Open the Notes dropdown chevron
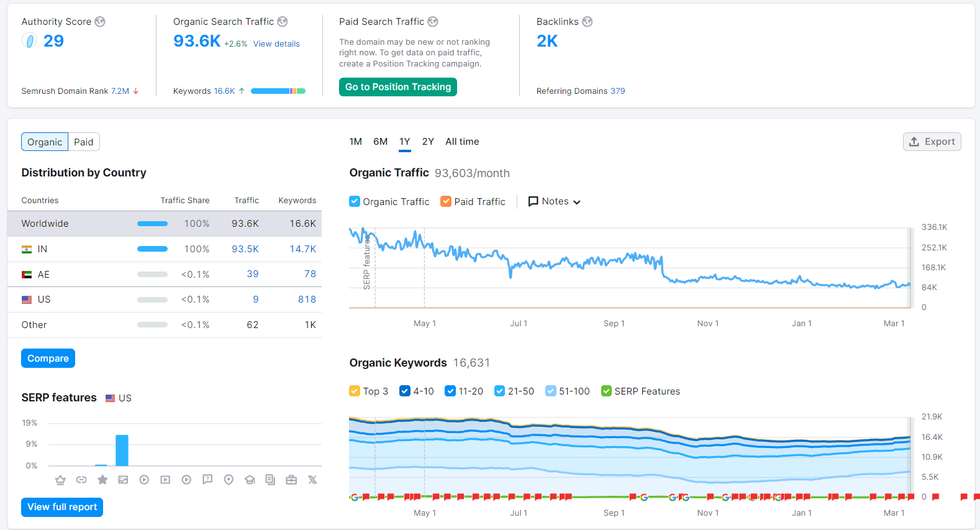 577,202
